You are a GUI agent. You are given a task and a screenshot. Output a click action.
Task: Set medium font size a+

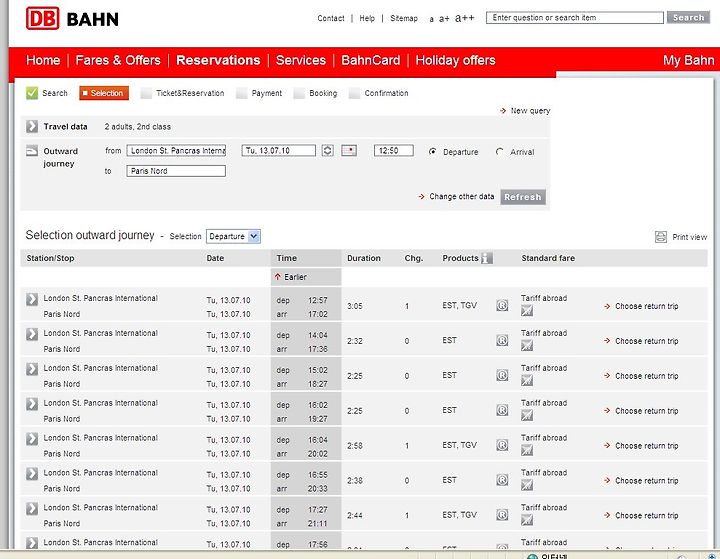click(444, 18)
